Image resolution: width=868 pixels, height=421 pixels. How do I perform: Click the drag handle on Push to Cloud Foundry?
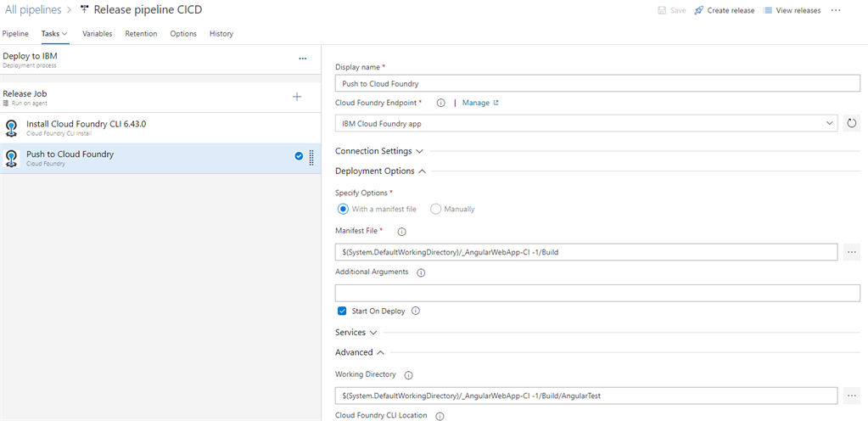click(x=311, y=157)
